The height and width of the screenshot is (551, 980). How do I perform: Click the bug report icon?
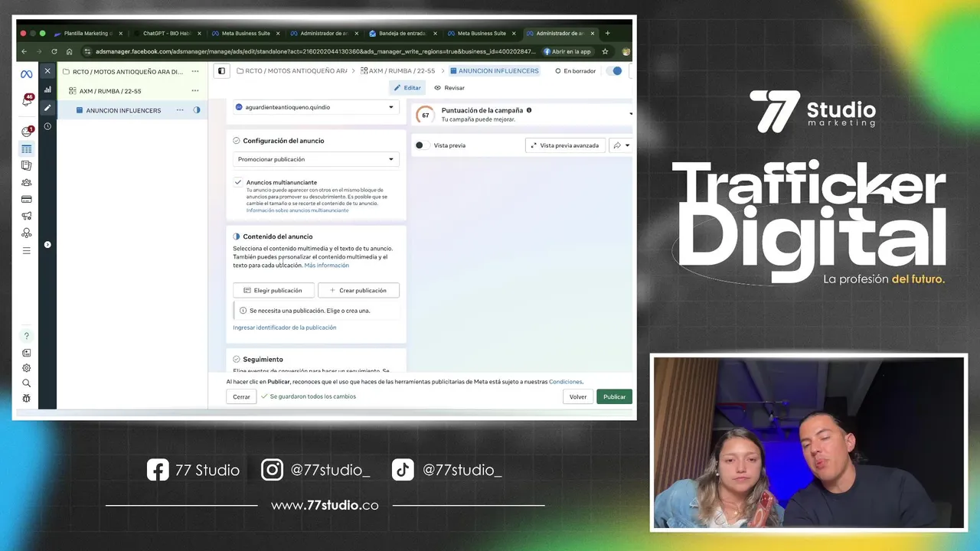pos(27,398)
